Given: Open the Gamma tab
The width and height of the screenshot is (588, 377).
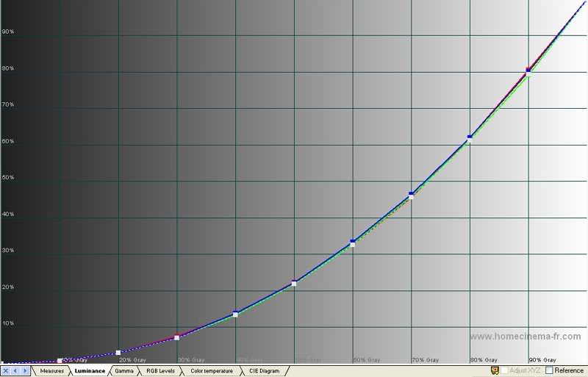Looking at the screenshot, I should pos(124,371).
